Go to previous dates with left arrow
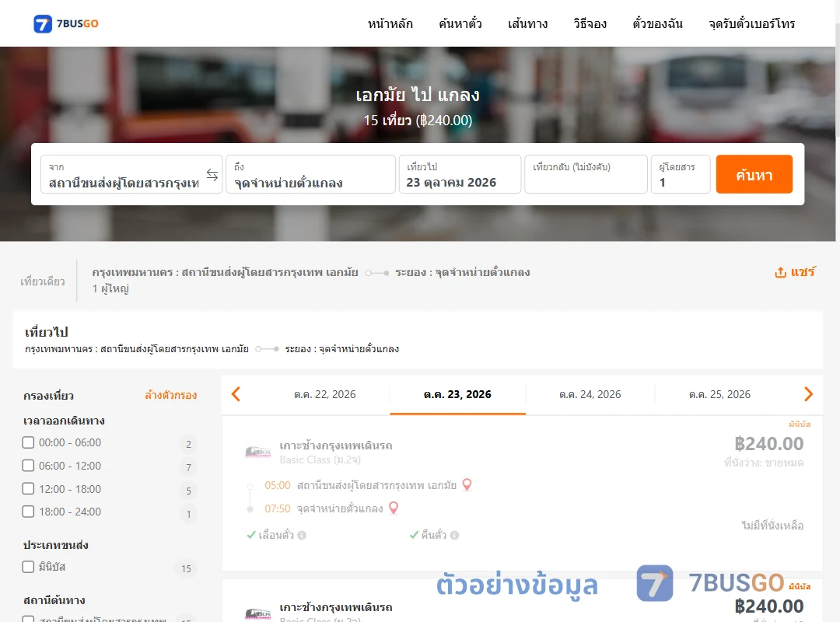The width and height of the screenshot is (840, 622). point(236,394)
